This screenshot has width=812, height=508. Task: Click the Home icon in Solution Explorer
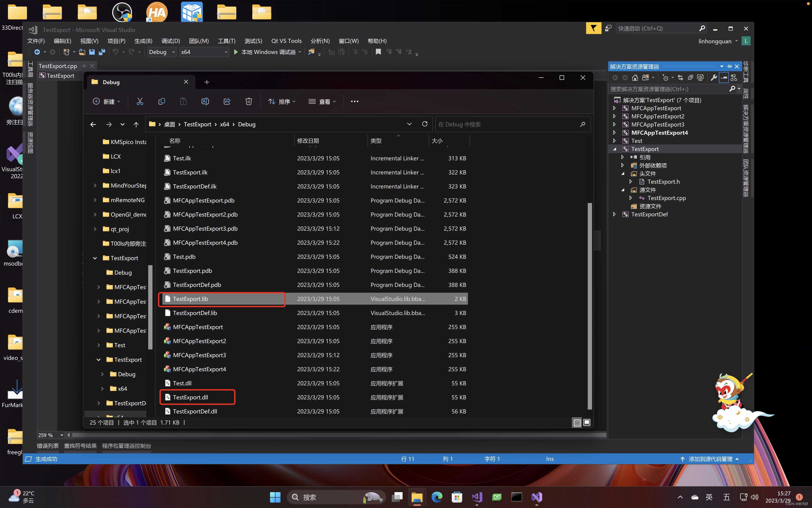point(635,78)
